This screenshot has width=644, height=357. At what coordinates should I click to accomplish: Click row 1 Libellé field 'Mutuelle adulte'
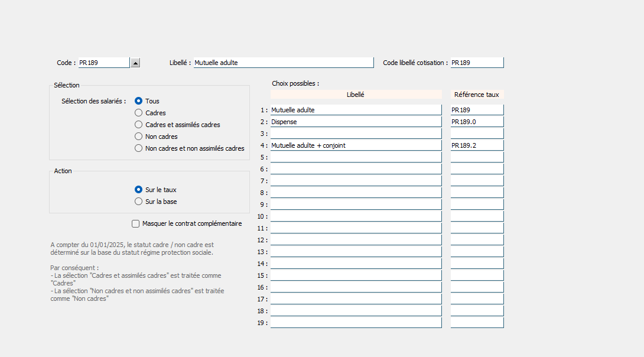pyautogui.click(x=356, y=110)
